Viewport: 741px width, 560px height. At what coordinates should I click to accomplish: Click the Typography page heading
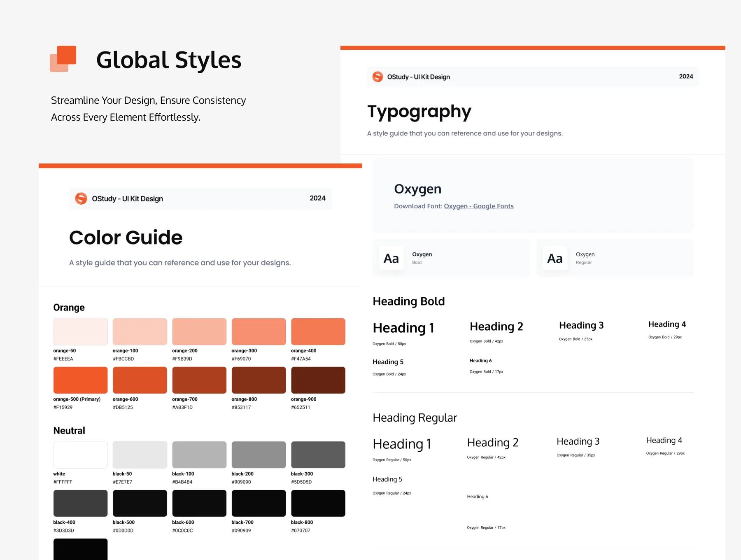click(419, 112)
